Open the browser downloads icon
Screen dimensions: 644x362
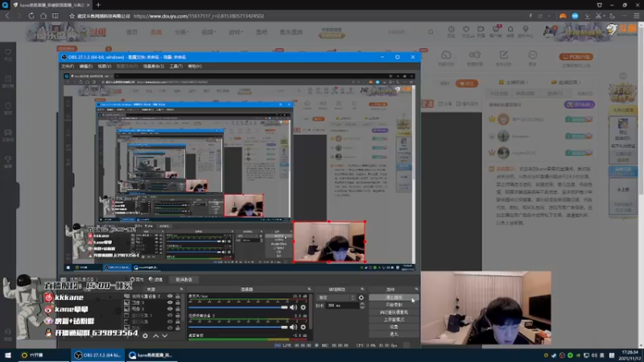588,16
